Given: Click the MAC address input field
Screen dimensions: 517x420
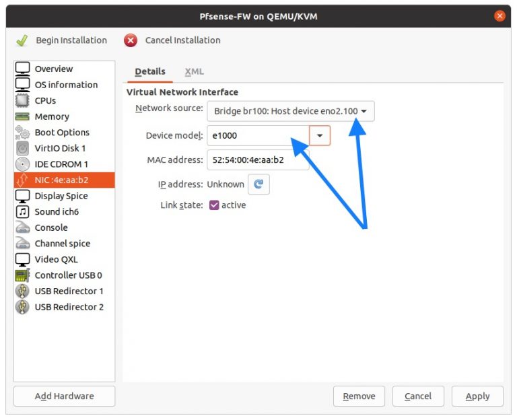Looking at the screenshot, I should [x=258, y=160].
